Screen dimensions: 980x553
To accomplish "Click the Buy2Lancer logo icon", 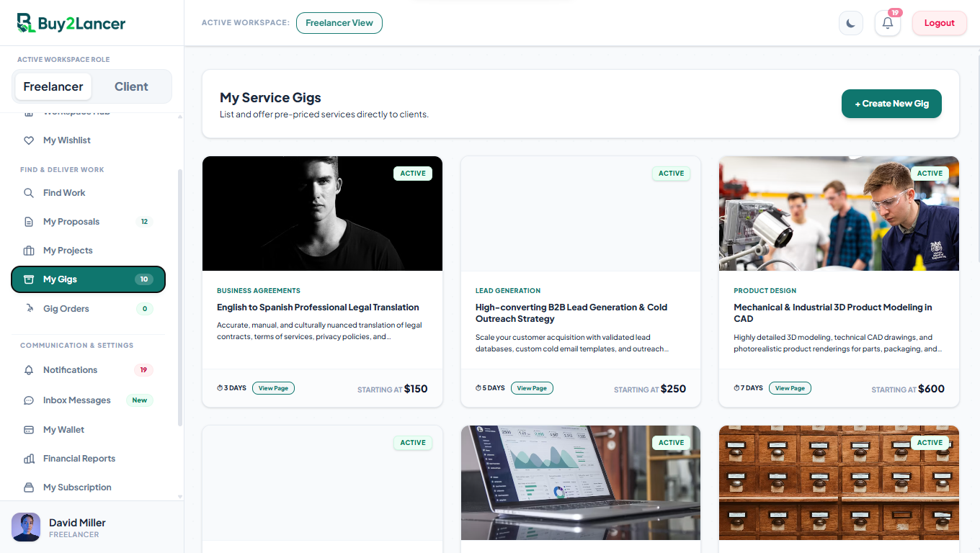I will [26, 23].
